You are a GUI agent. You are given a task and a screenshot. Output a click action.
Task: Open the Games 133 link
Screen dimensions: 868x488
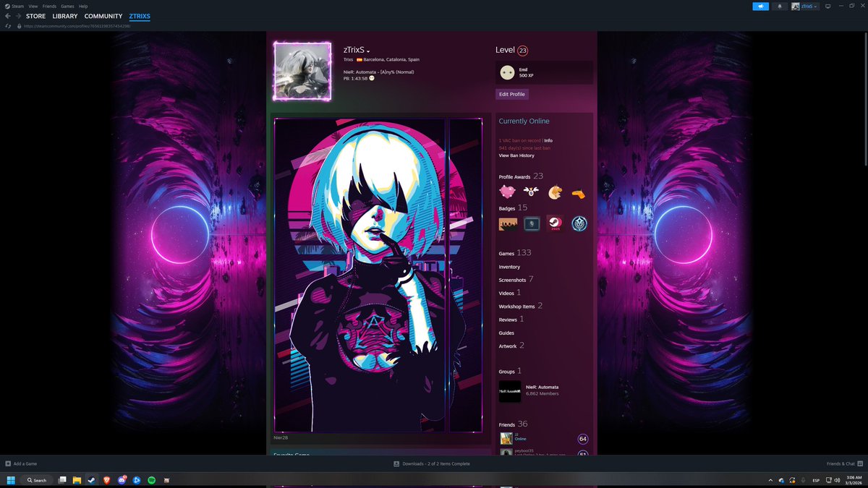click(515, 253)
